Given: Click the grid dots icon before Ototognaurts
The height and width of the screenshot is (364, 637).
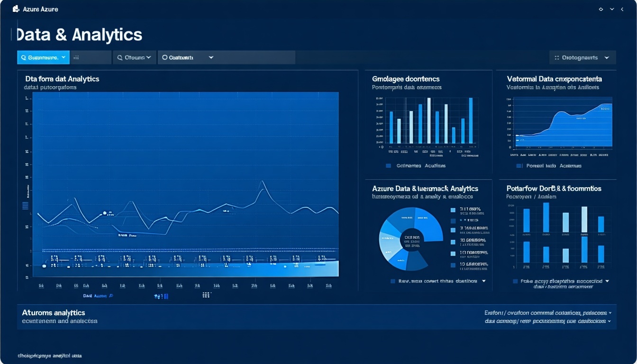Looking at the screenshot, I should point(557,57).
